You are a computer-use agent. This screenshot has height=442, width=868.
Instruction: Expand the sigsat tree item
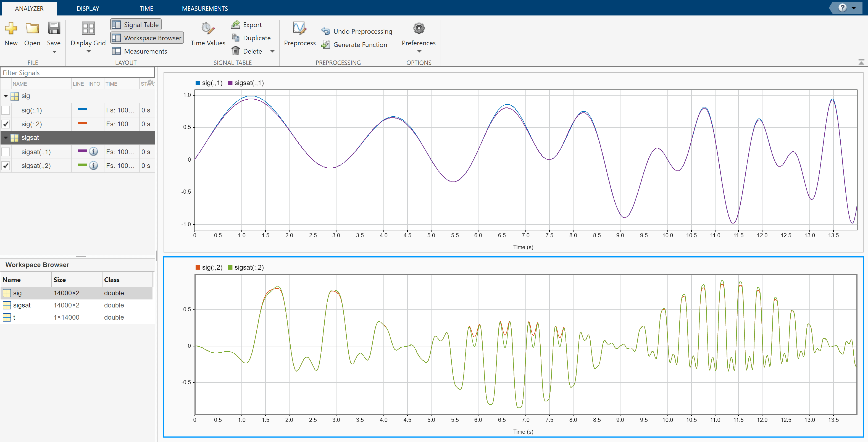click(x=6, y=137)
